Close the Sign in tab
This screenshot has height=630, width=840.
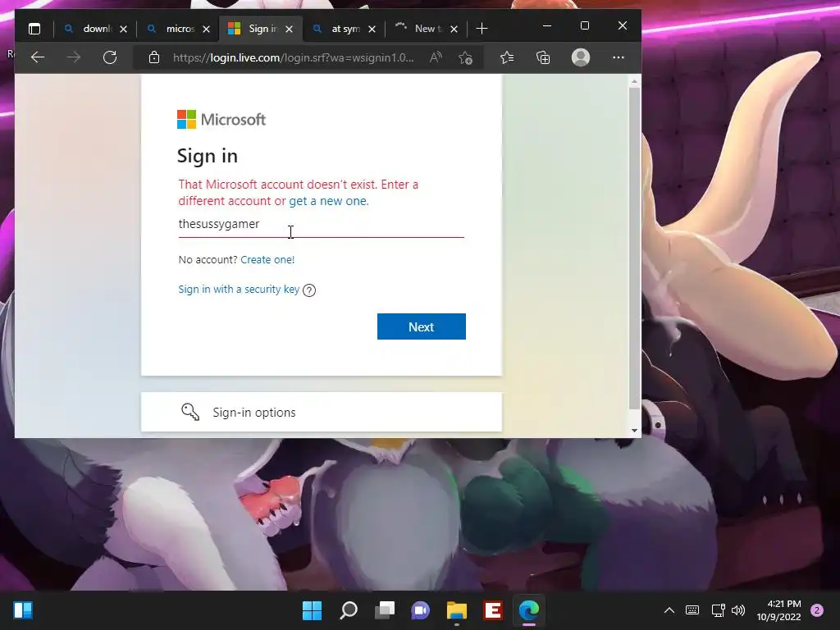290,29
